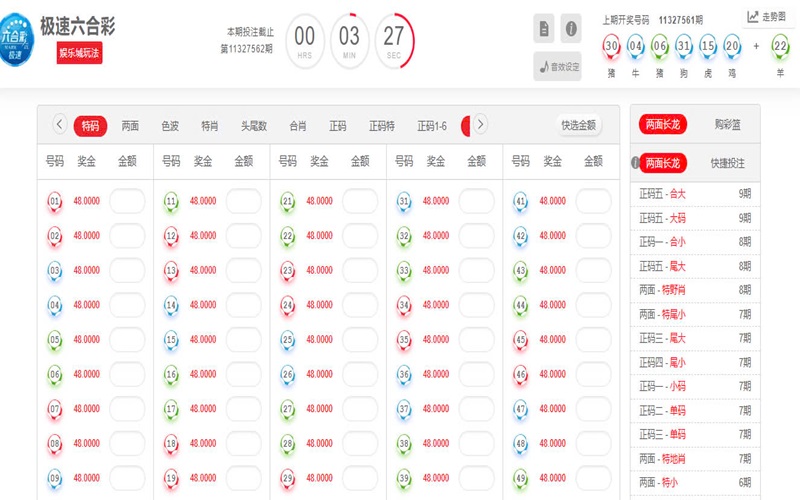Click info icon beside lower 两面长龙
The height and width of the screenshot is (500, 800).
point(635,163)
